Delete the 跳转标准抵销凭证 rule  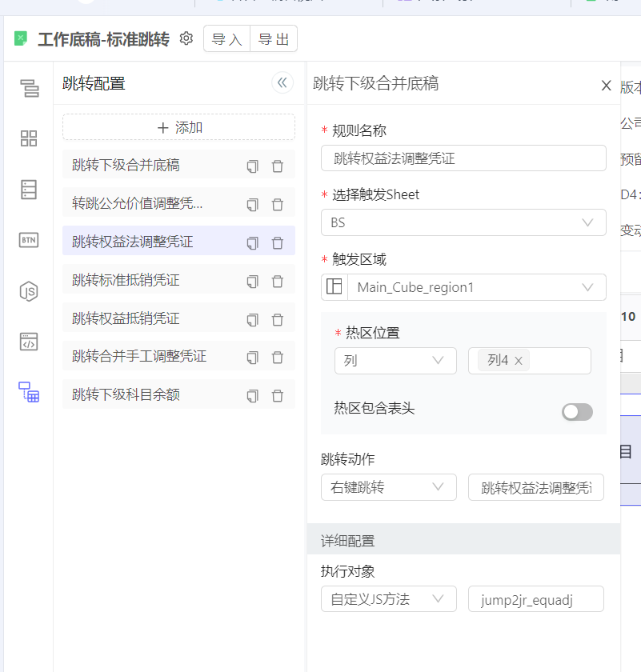pos(278,282)
